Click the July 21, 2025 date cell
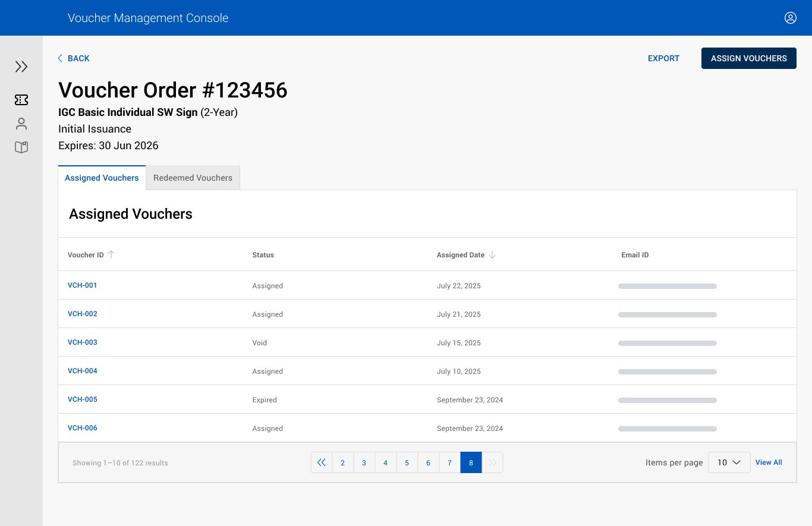 click(459, 314)
